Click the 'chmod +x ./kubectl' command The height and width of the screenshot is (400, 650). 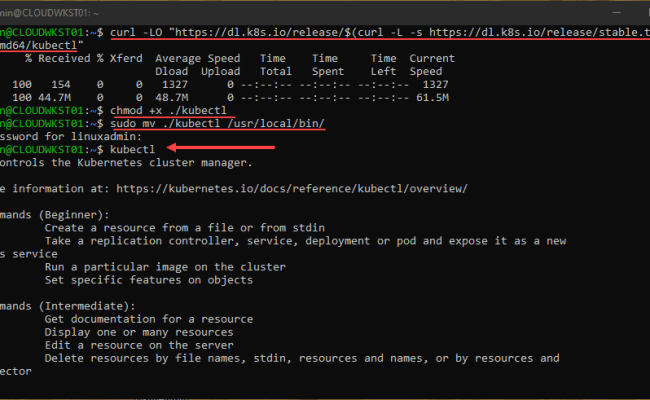(168, 111)
